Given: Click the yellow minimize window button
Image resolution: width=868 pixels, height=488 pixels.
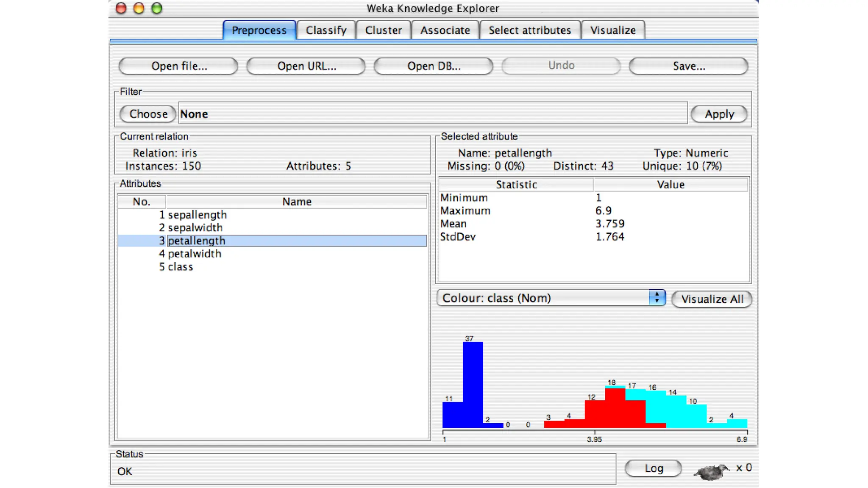Looking at the screenshot, I should click(x=139, y=8).
